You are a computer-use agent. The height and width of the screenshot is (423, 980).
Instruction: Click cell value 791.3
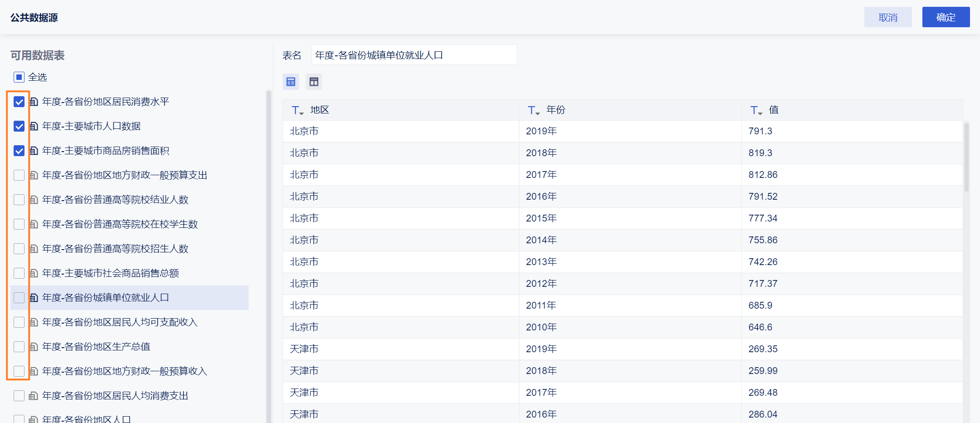[x=760, y=131]
